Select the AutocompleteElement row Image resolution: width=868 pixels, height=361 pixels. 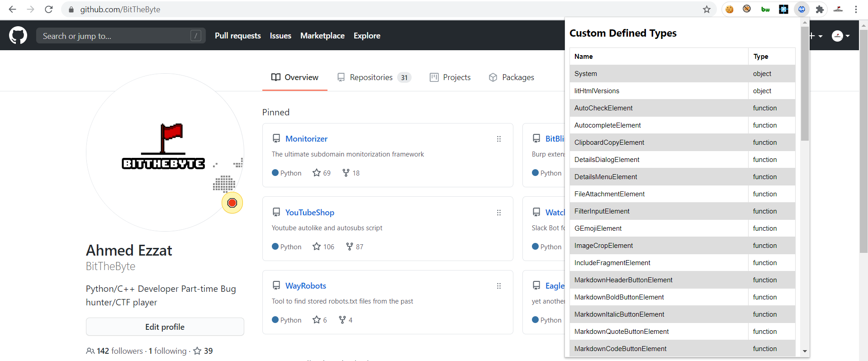pyautogui.click(x=683, y=125)
